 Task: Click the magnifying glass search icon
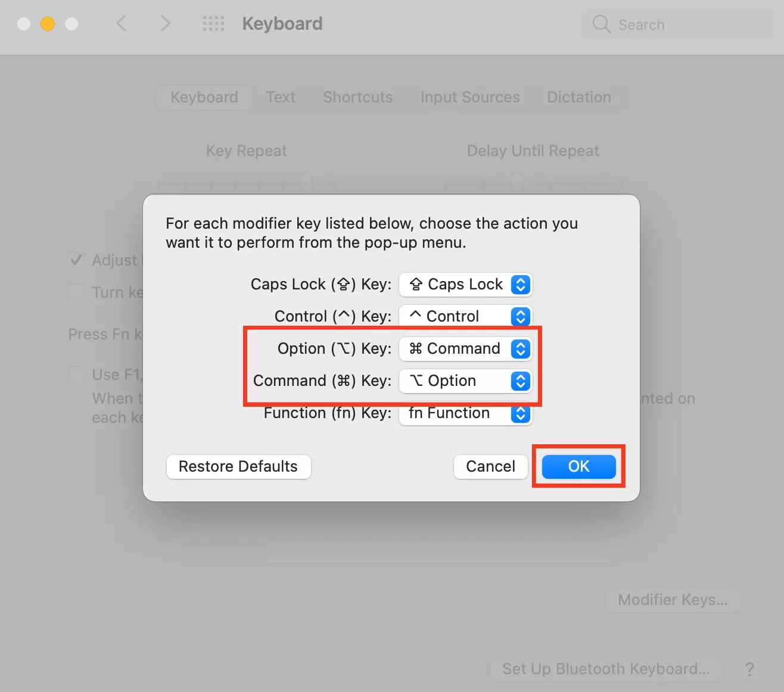(x=601, y=24)
